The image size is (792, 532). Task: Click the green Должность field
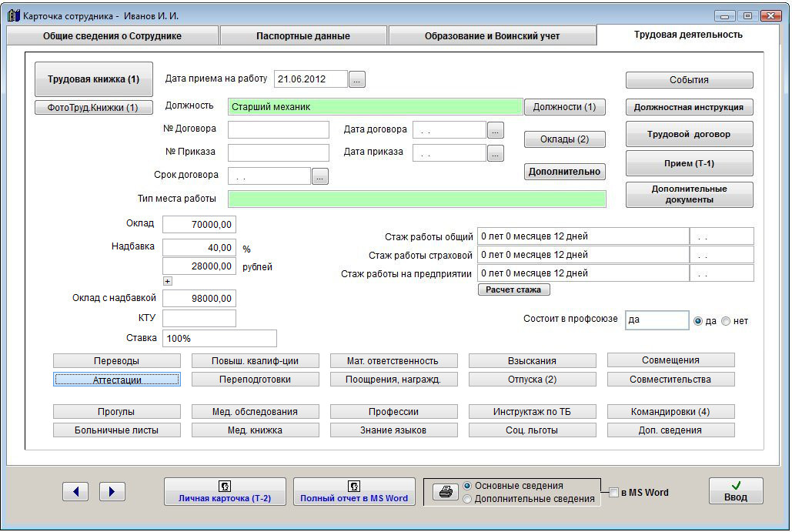375,107
